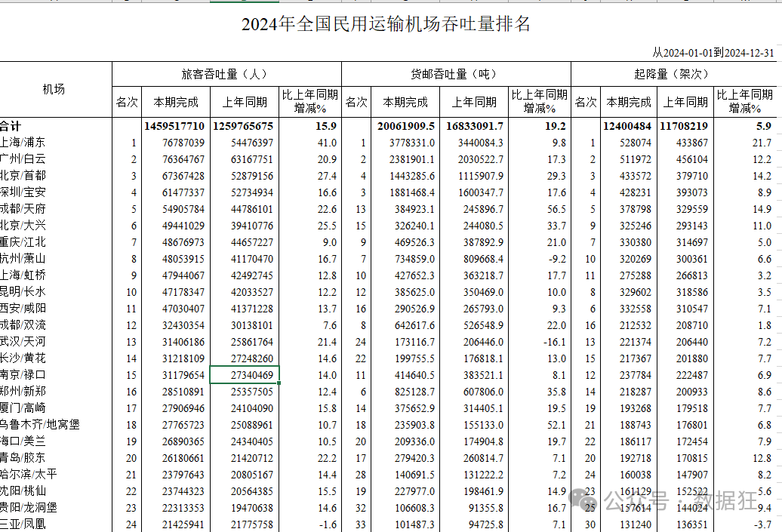Click total passenger growth 15.9
Image resolution: width=782 pixels, height=532 pixels.
click(325, 126)
